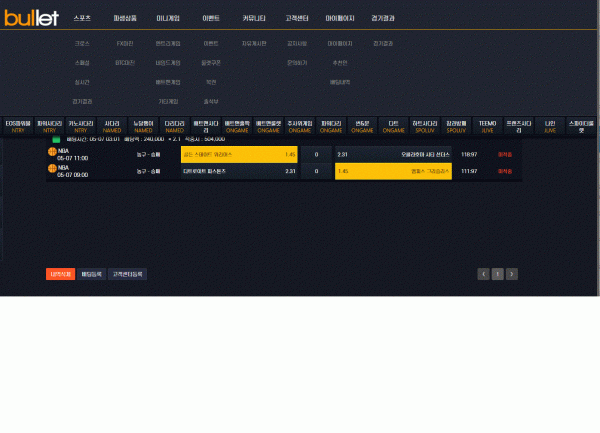
Task: Open 출석부 submenu link
Action: (211, 101)
